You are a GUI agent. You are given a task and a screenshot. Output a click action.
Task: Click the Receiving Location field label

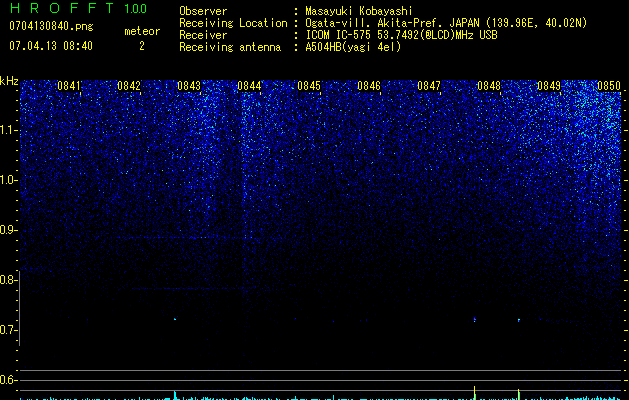[x=233, y=23]
